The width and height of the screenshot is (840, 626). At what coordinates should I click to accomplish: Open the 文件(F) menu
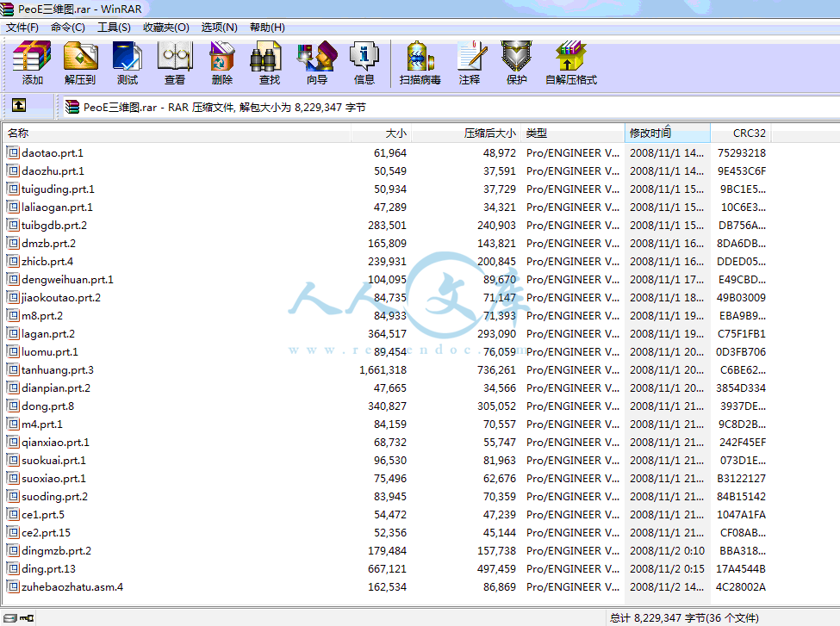(22, 28)
